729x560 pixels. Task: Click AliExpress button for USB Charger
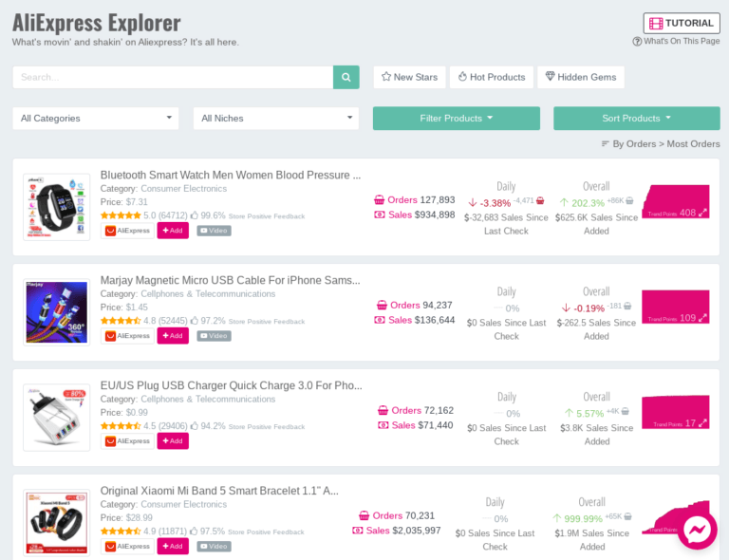coord(127,441)
